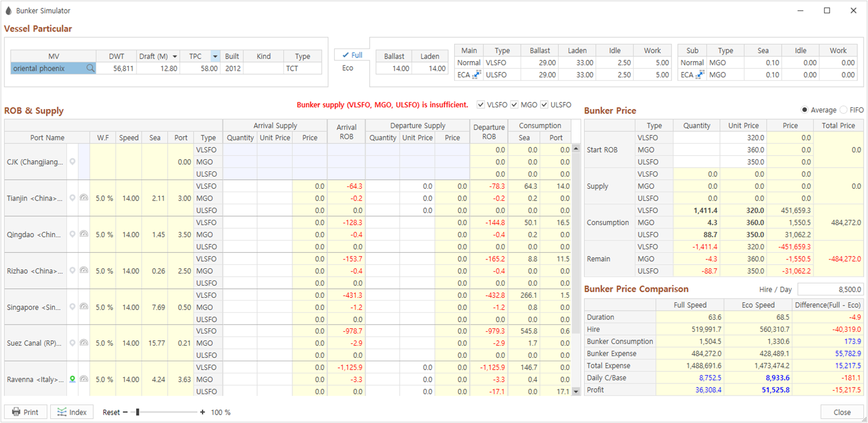Viewport: 868px width, 423px height.
Task: Open the TPC column dropdown arrow
Action: (214, 56)
